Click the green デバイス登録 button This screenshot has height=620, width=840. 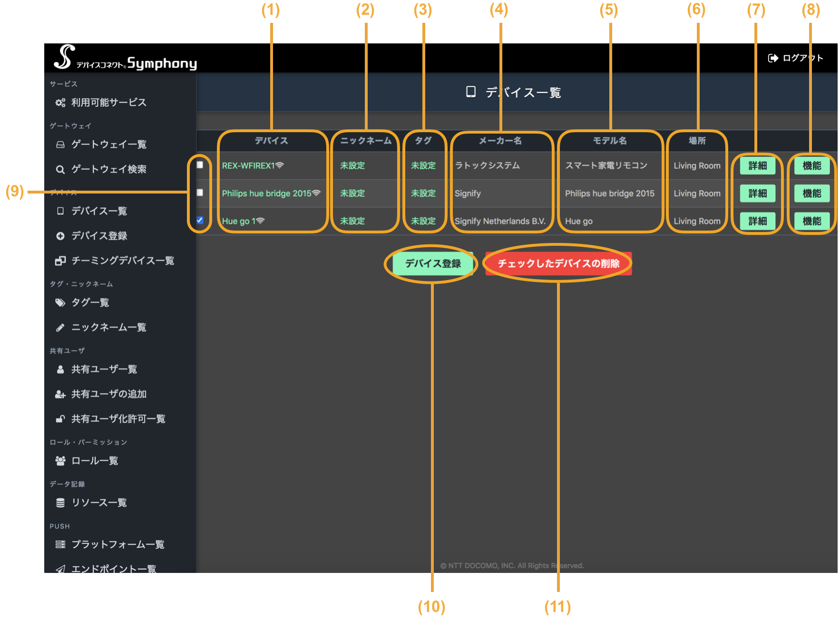point(433,263)
